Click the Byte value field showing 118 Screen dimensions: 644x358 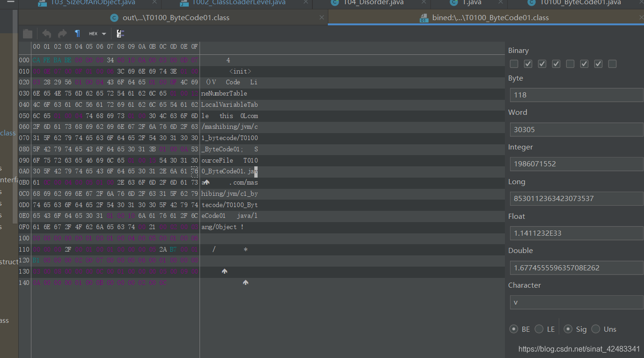click(x=577, y=95)
